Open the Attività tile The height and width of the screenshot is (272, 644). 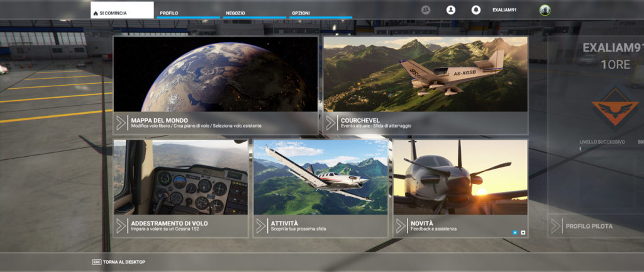click(320, 188)
